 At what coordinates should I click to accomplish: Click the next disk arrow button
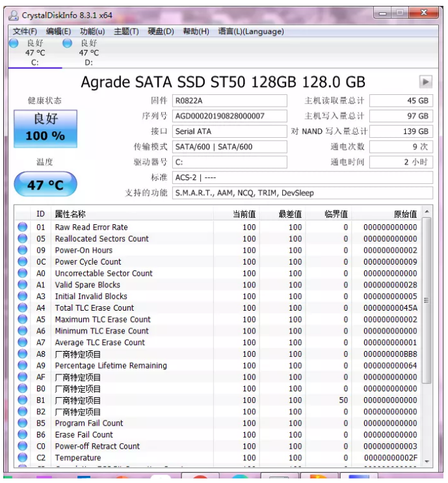(x=426, y=82)
